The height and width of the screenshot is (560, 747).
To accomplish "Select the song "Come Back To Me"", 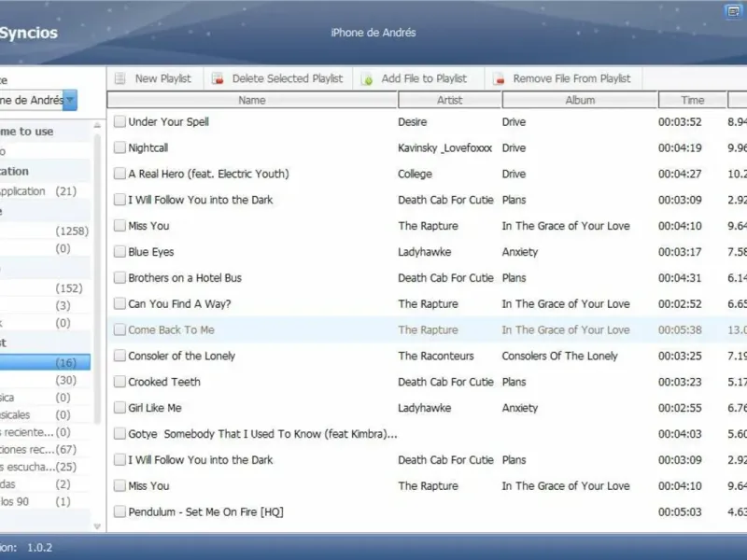I will 172,329.
